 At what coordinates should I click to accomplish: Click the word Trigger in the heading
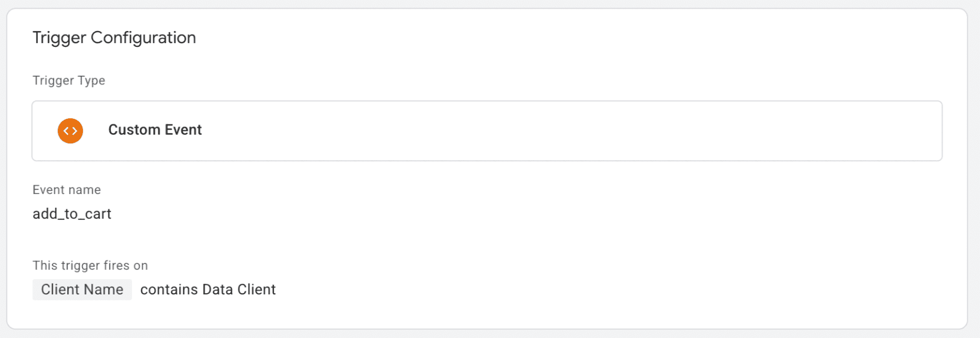point(59,38)
